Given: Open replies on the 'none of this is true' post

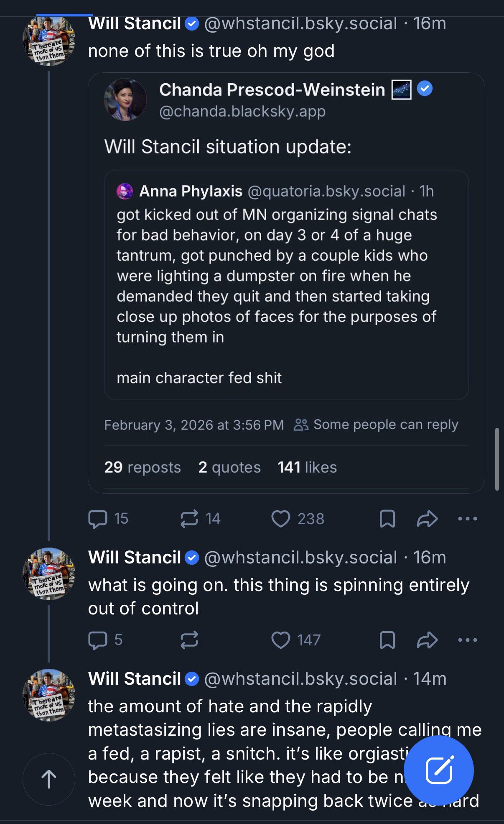Looking at the screenshot, I should [x=98, y=519].
